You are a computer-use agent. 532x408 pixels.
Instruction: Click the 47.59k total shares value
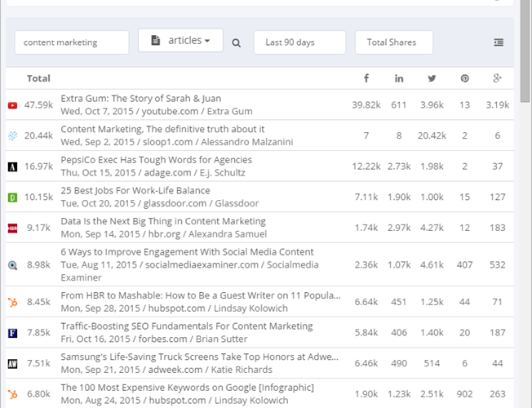click(x=38, y=105)
